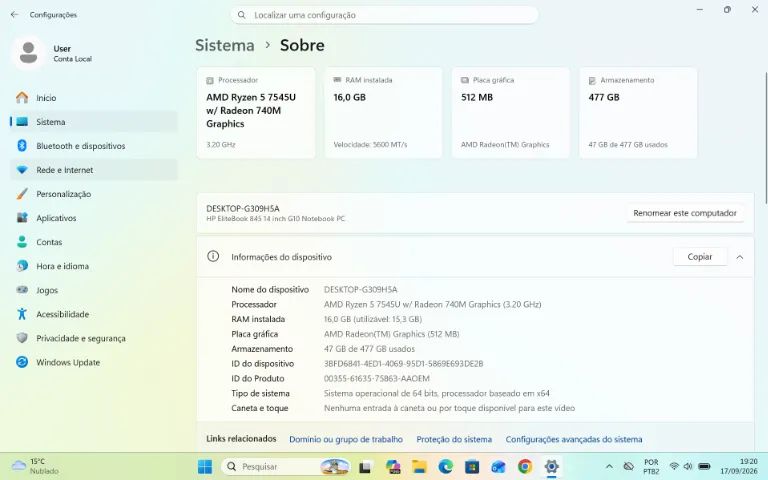Open the Armazenamento 477 GB card
Viewport: 768px width, 480px height.
click(638, 113)
